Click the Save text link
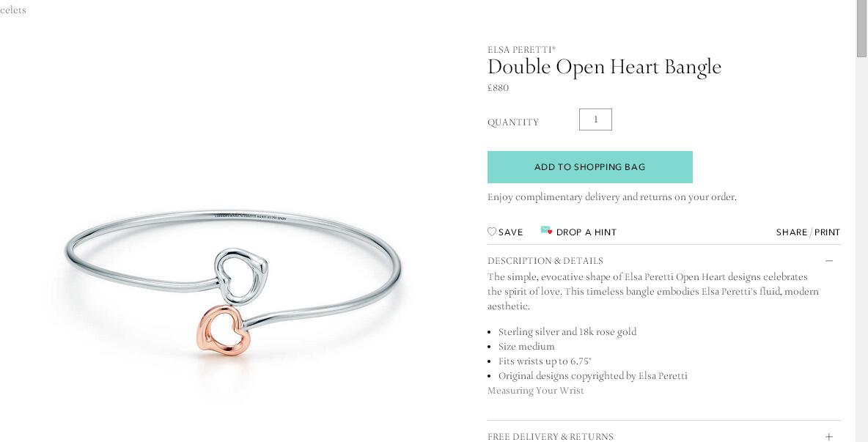The image size is (868, 442). (x=510, y=232)
